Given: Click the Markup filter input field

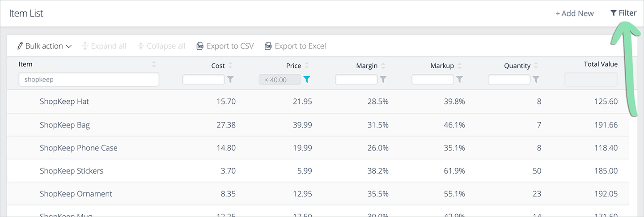Looking at the screenshot, I should 433,80.
